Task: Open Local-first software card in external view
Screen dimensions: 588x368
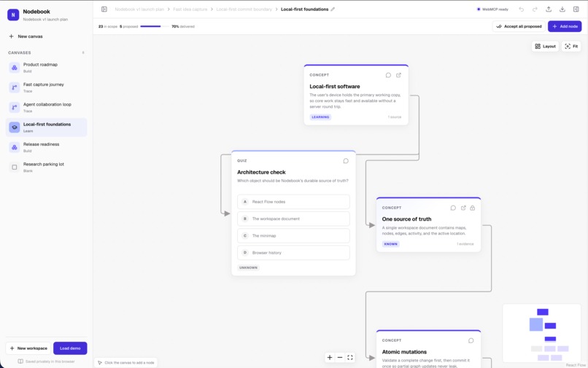Action: [x=398, y=75]
